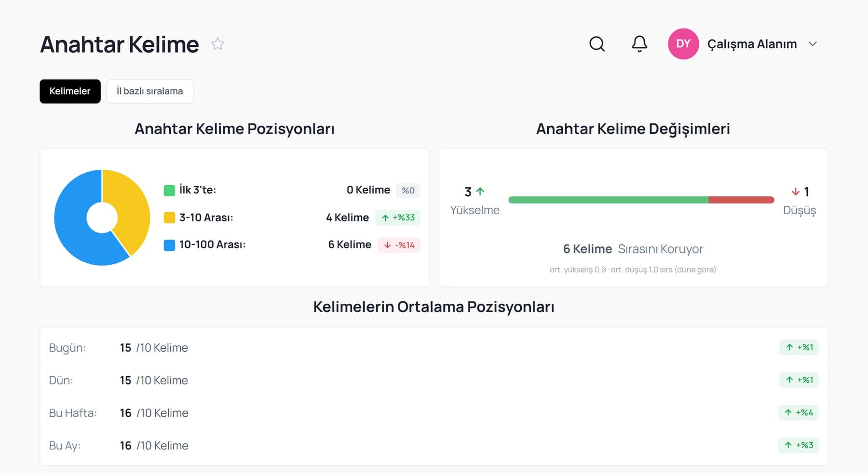Click the green İlk 3'te legend swatch

point(169,190)
